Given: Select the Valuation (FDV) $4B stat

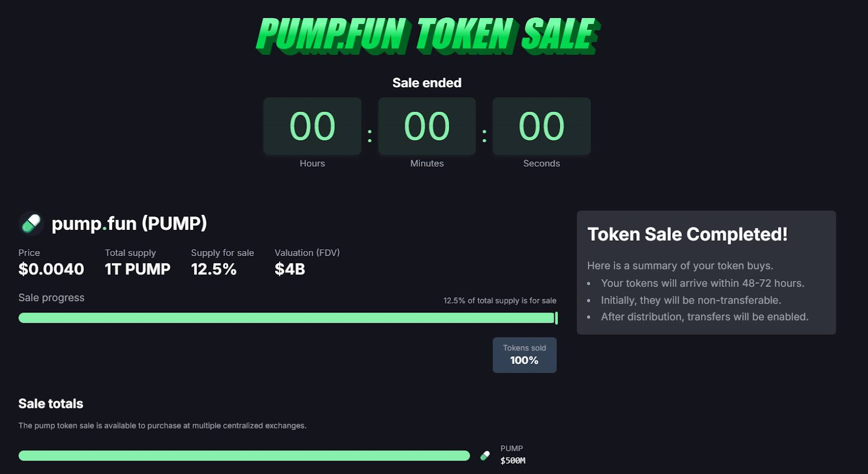Looking at the screenshot, I should [x=307, y=261].
